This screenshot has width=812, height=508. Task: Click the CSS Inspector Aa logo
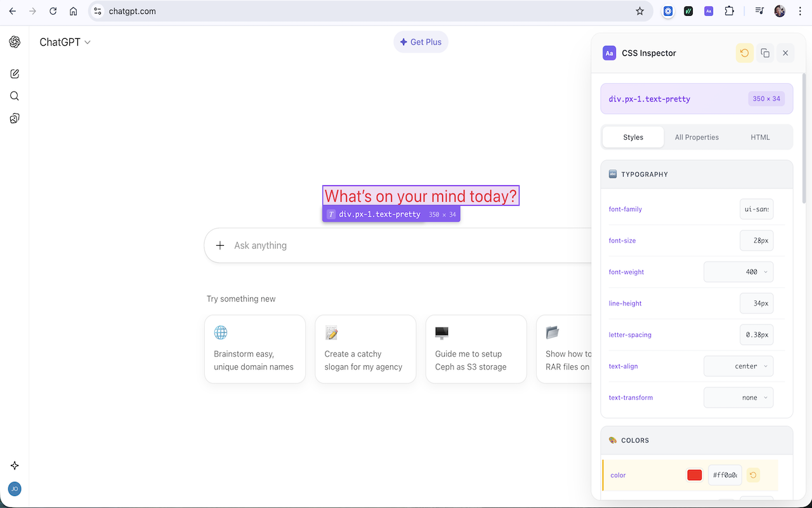[610, 53]
